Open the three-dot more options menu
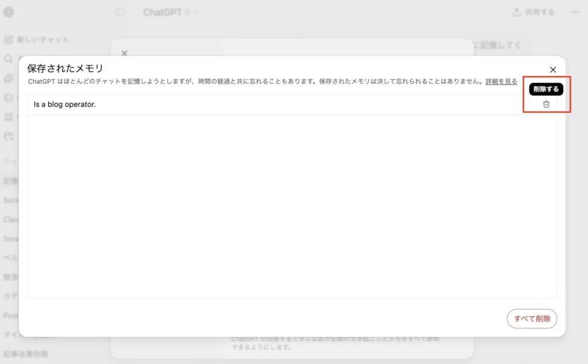Image resolution: width=588 pixels, height=364 pixels. (575, 12)
